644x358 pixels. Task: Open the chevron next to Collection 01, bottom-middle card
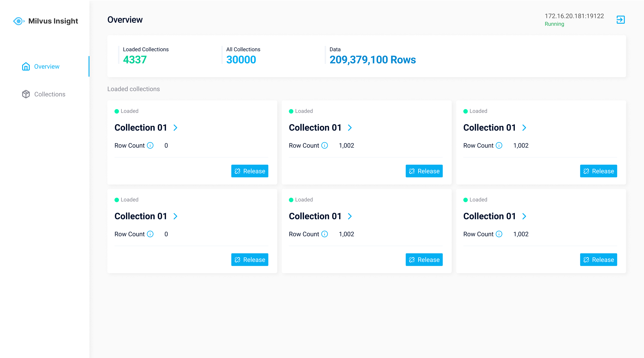pos(350,216)
